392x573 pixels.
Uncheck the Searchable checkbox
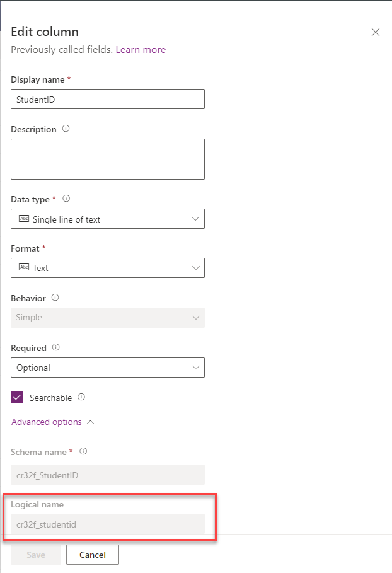click(16, 398)
